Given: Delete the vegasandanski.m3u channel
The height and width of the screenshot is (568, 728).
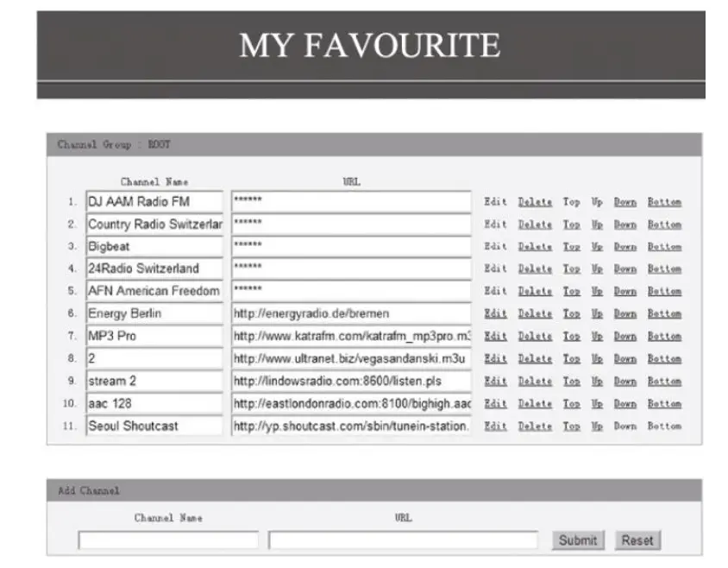Looking at the screenshot, I should click(x=535, y=359).
